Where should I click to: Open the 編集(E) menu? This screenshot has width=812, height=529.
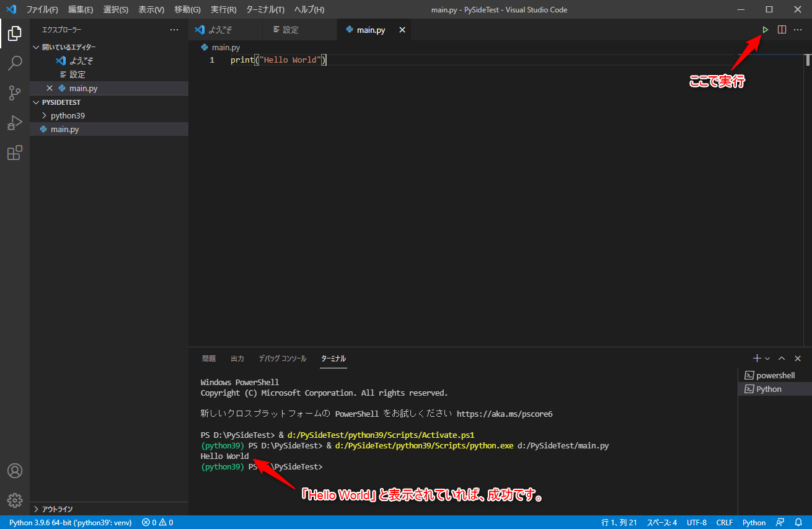click(81, 9)
